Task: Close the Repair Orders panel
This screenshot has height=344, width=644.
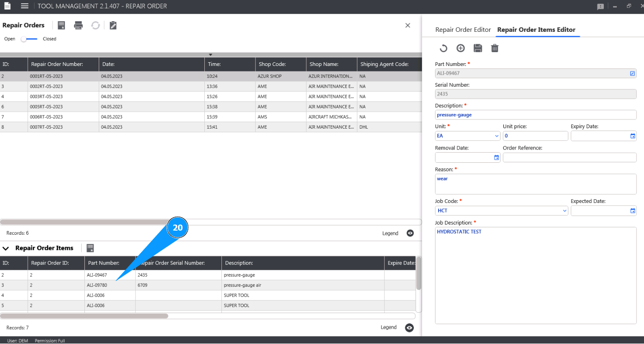Action: click(407, 25)
